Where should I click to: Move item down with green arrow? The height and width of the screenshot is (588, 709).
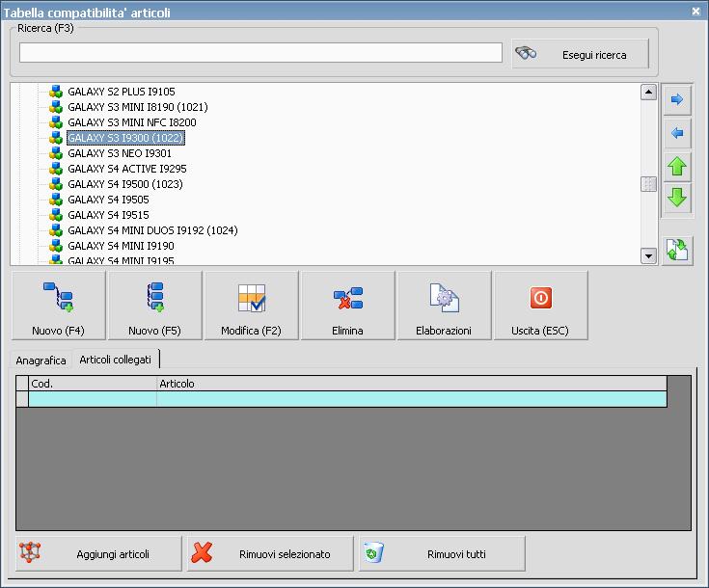pos(677,198)
